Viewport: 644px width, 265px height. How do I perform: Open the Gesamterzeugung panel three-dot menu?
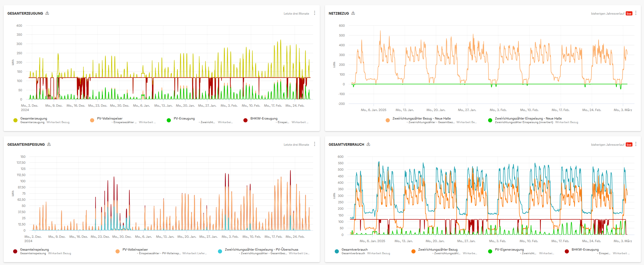314,13
